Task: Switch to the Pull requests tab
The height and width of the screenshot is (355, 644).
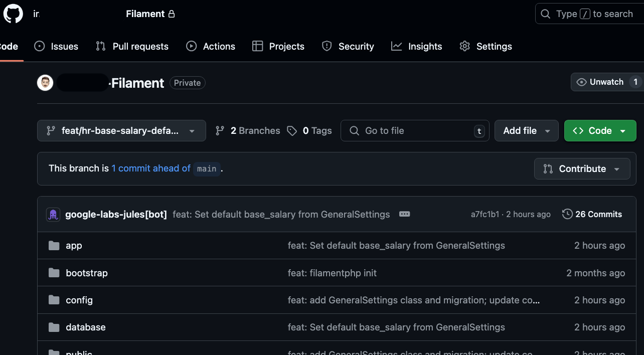Action: [132, 46]
